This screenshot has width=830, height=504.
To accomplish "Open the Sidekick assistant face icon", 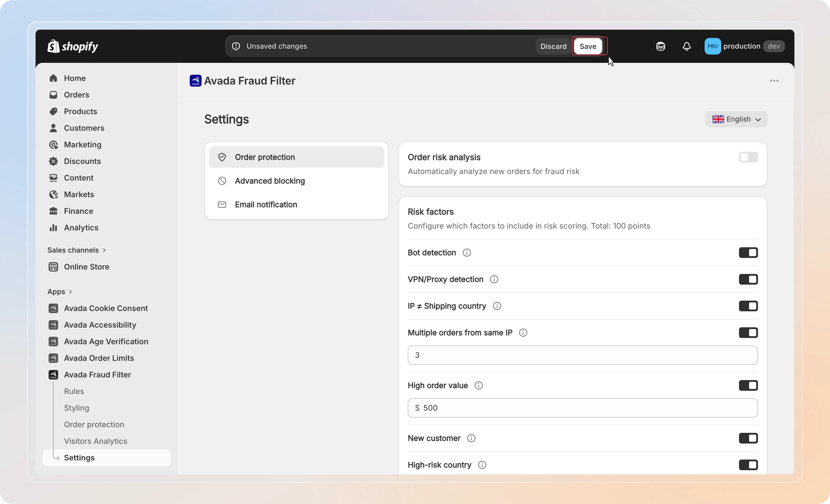I will pos(660,47).
